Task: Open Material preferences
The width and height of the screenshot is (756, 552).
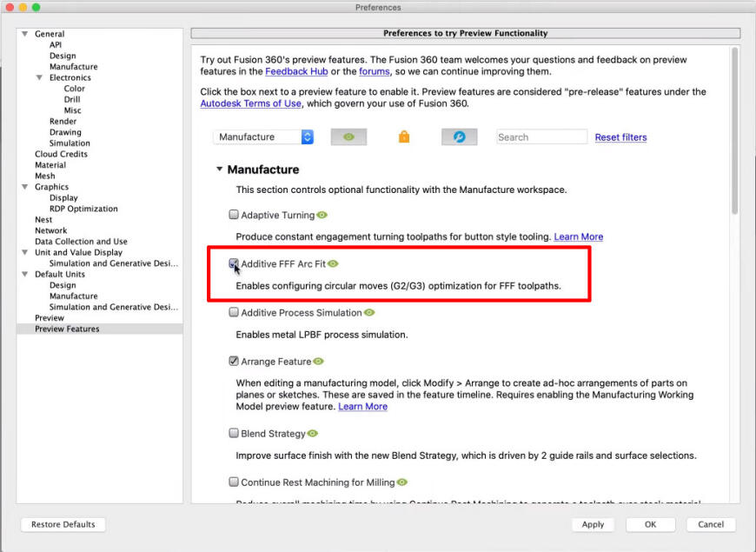Action: 50,165
